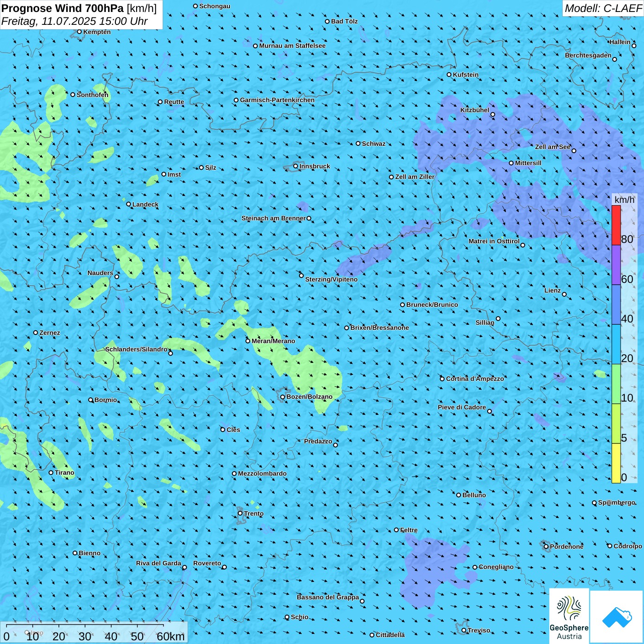
Task: Click the Sonthofen label
Action: (x=92, y=95)
